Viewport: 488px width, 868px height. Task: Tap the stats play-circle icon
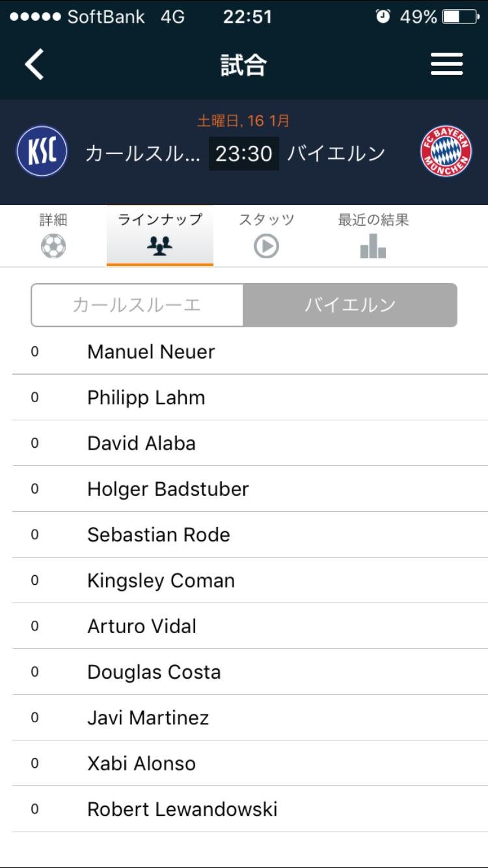[266, 247]
